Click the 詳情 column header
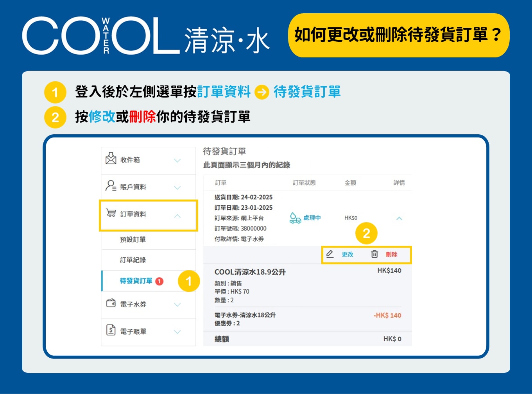 pos(399,183)
